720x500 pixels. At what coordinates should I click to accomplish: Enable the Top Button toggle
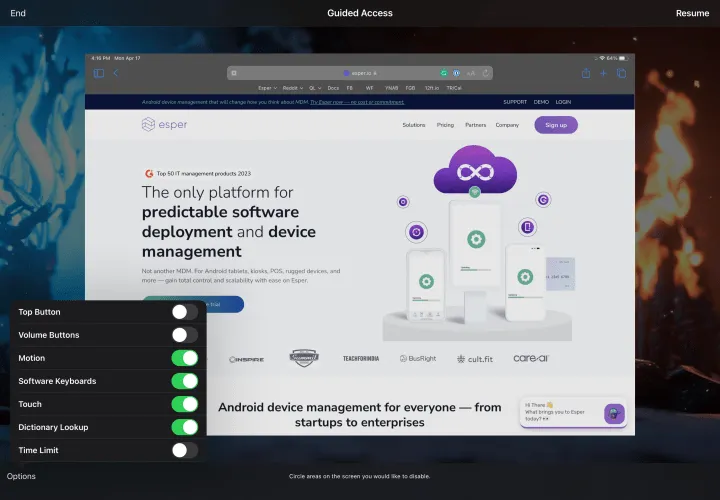point(185,312)
